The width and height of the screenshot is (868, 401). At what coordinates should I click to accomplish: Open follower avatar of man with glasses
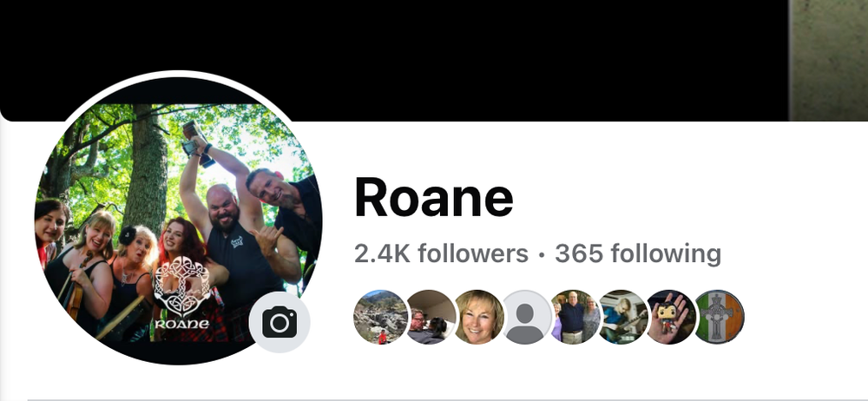[x=429, y=317]
